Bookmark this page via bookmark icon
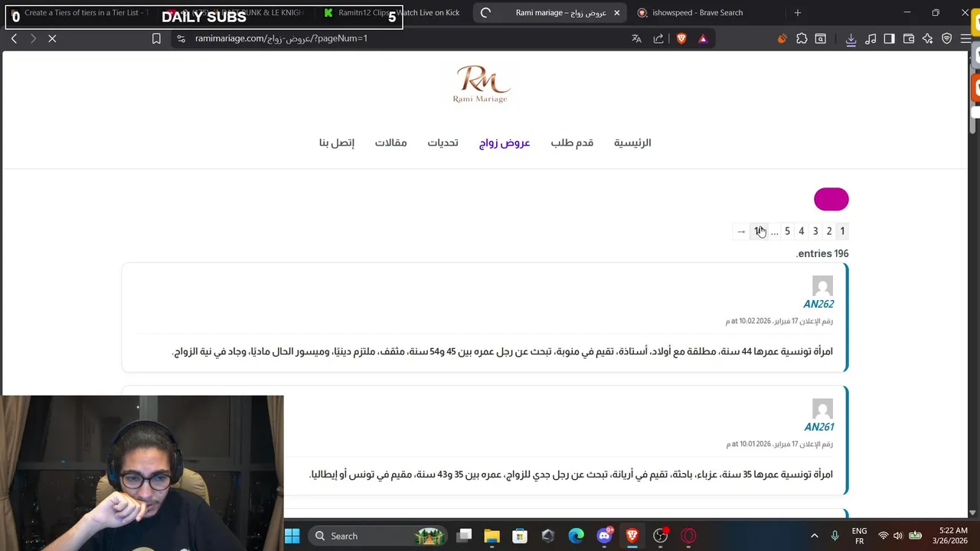The width and height of the screenshot is (980, 551). [x=156, y=38]
